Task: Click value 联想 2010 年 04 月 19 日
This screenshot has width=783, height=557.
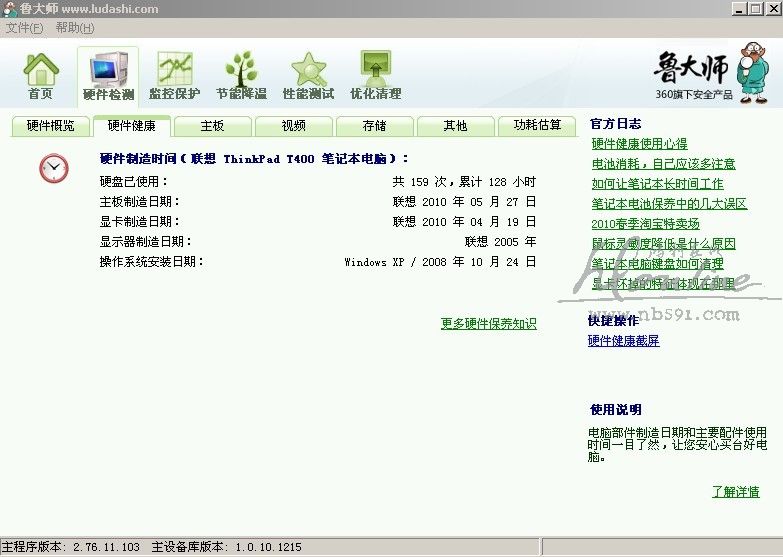Action: point(464,222)
